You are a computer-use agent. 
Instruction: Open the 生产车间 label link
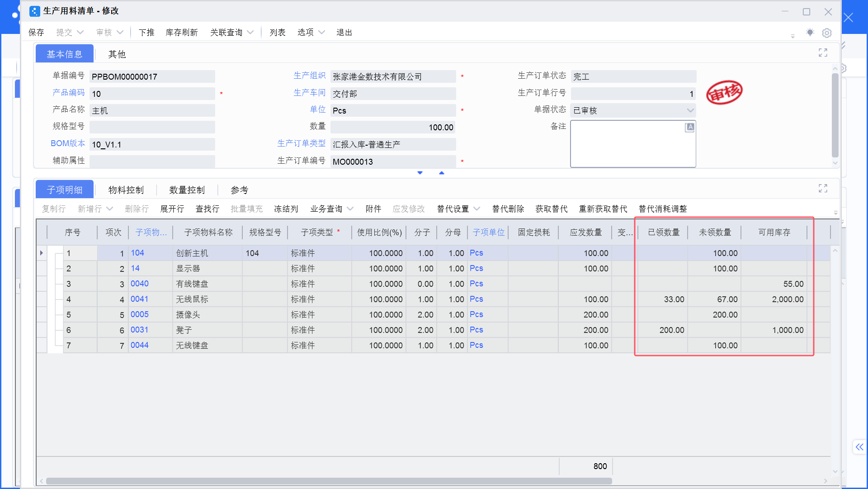coord(310,93)
